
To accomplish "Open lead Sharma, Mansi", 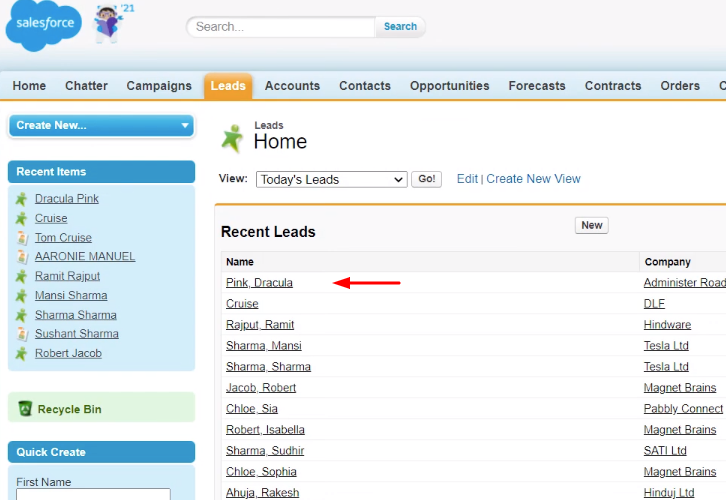I will (263, 346).
